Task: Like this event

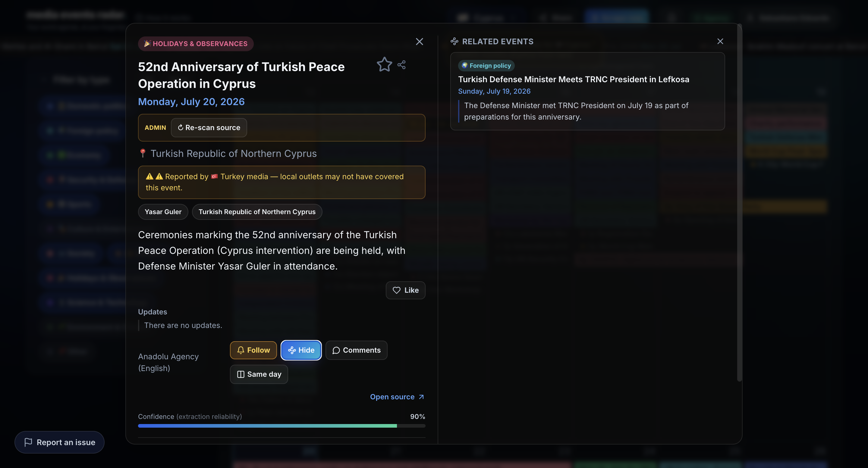Action: (405, 290)
